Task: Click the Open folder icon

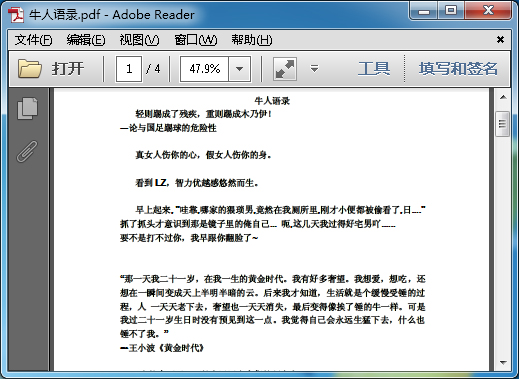Action: click(30, 69)
